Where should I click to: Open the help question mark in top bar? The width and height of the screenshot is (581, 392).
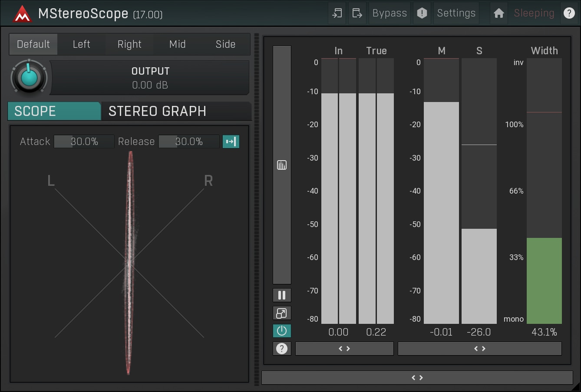click(569, 13)
